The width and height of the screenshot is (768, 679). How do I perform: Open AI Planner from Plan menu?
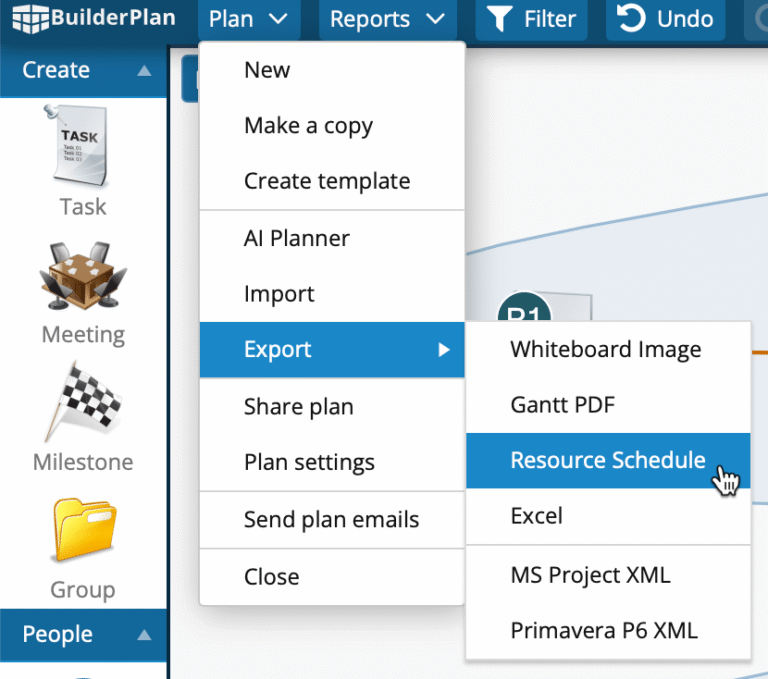[296, 238]
